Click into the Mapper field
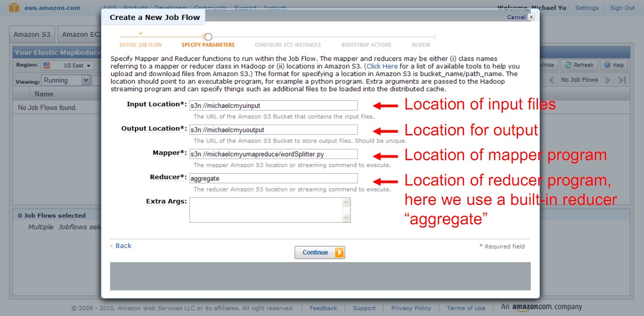 (273, 154)
